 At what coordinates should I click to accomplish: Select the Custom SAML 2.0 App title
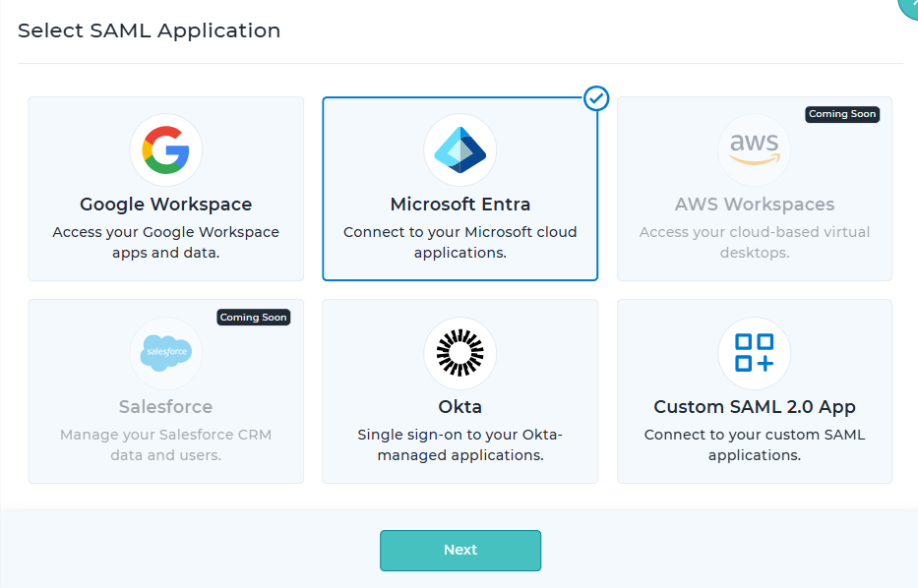click(x=754, y=407)
